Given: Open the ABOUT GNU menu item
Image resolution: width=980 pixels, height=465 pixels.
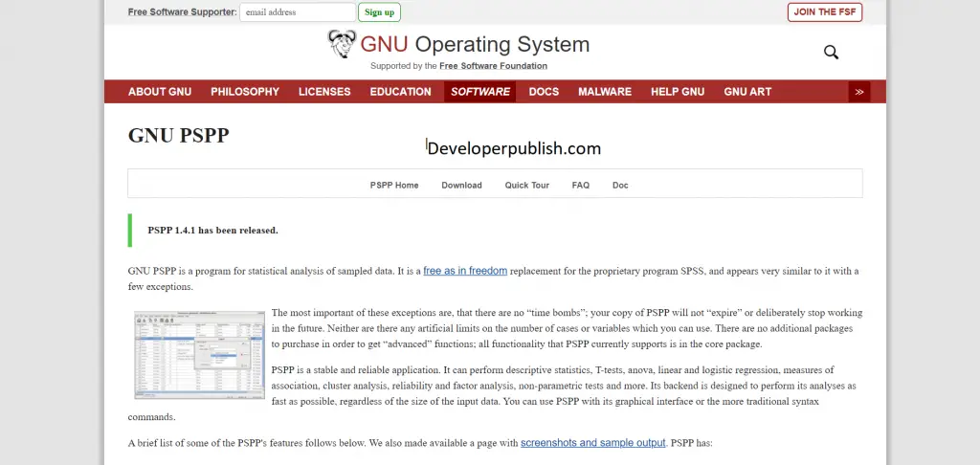Looking at the screenshot, I should (x=160, y=92).
